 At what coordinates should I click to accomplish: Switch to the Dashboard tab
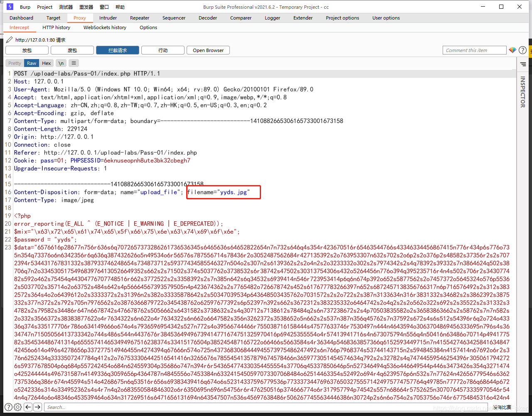pyautogui.click(x=21, y=18)
